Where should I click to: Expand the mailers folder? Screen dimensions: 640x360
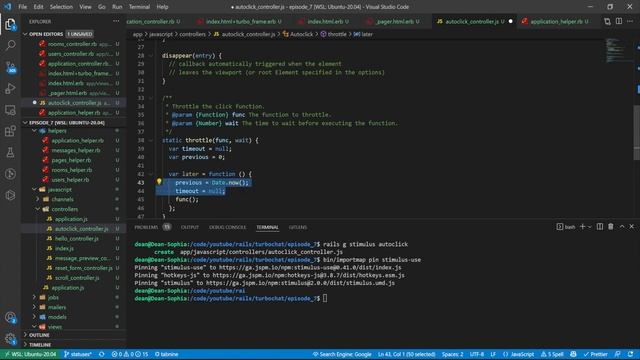tap(34, 307)
